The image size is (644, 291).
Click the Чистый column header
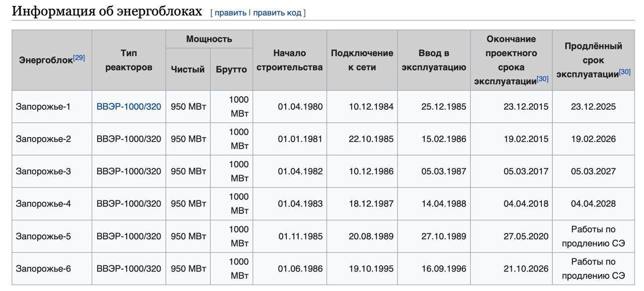tap(188, 69)
